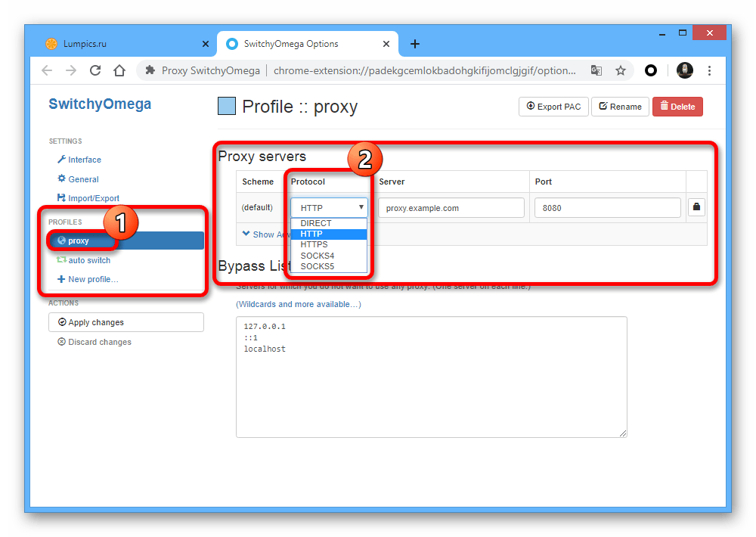Close the Lumpics.ru tab
Screen dimensions: 756x537
(x=206, y=44)
